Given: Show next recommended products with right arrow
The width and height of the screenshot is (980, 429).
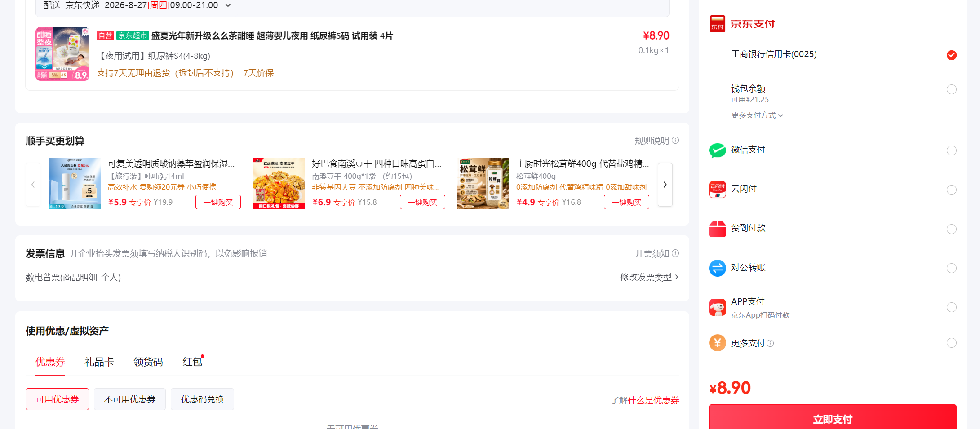Looking at the screenshot, I should click(x=665, y=185).
